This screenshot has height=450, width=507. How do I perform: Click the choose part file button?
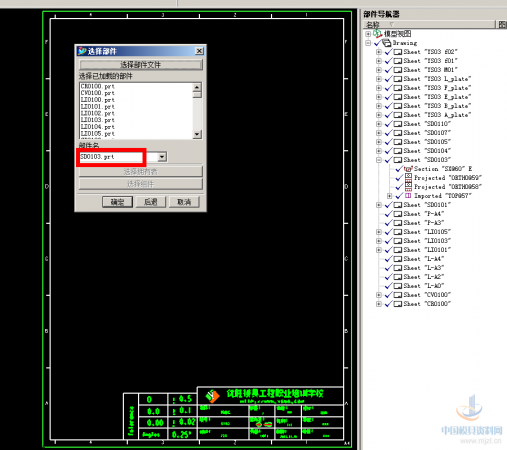click(141, 64)
